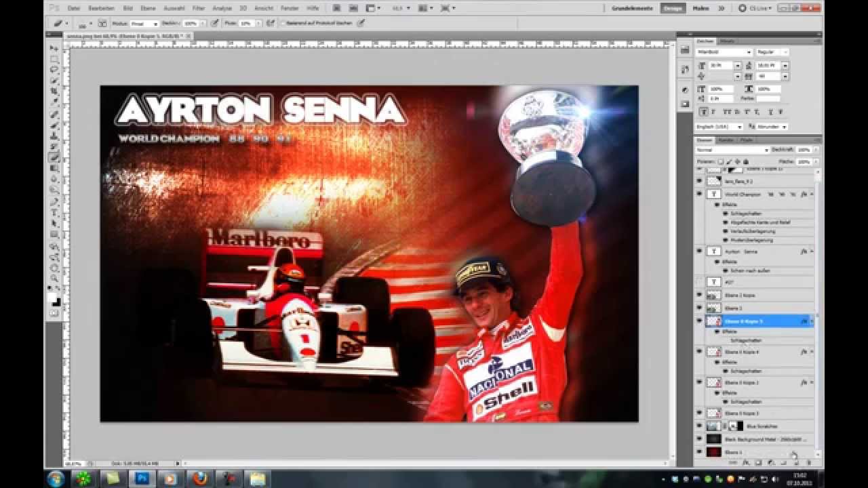Viewport: 868px width, 488px height.
Task: Select the Quick Selection tool
Action: [54, 80]
